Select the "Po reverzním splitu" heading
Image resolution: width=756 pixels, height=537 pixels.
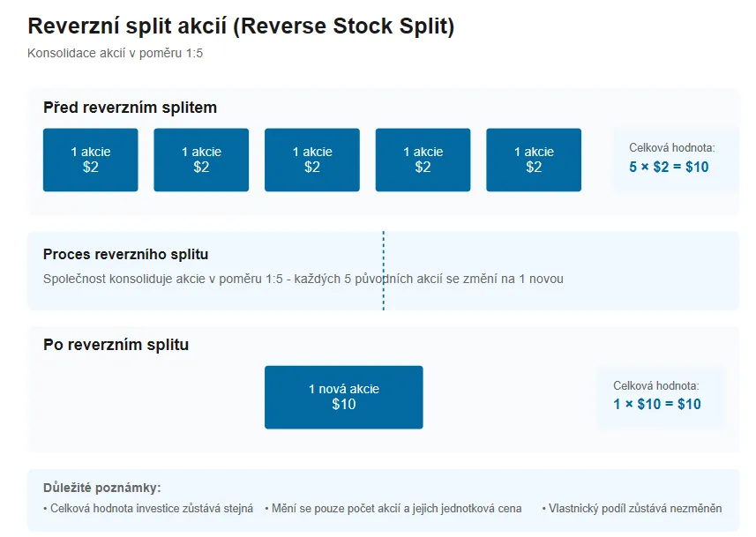click(116, 345)
